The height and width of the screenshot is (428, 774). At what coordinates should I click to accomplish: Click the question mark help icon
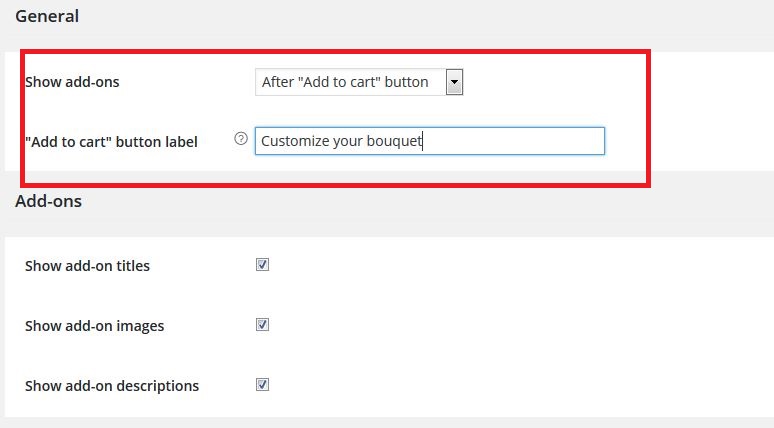[x=241, y=139]
